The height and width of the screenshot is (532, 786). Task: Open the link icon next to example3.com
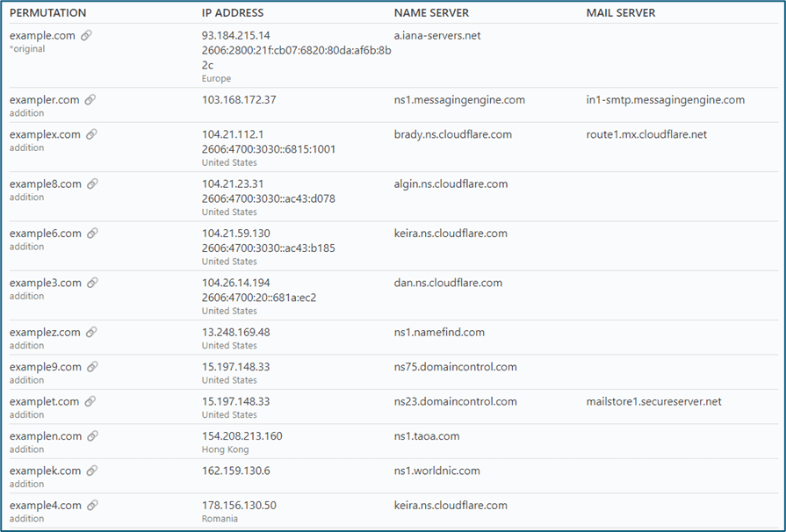92,283
